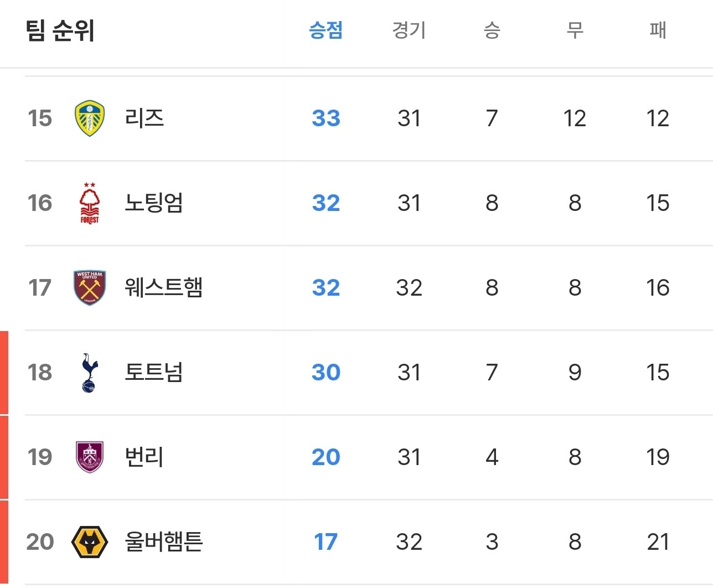The width and height of the screenshot is (713, 588).
Task: Click the Leeds United crest icon
Action: pos(89,118)
